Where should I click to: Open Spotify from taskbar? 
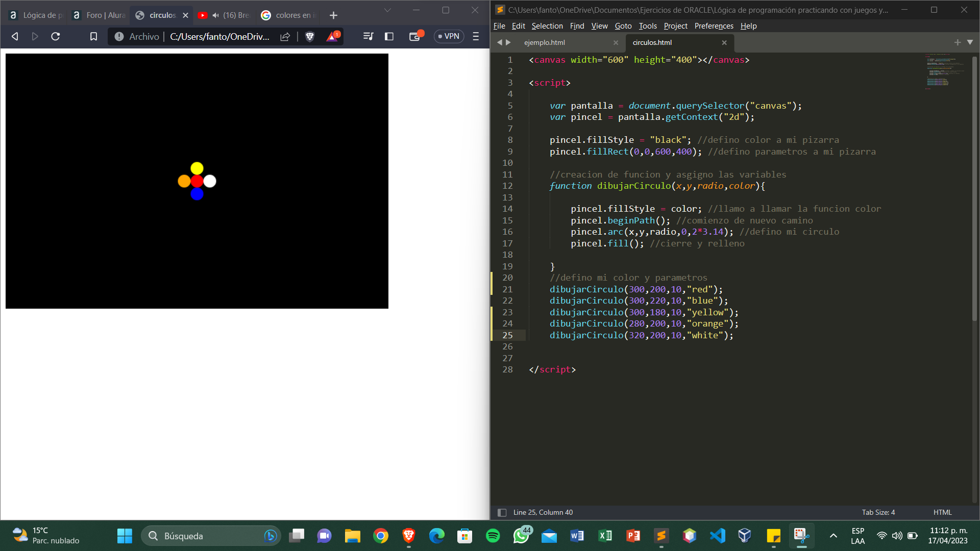click(493, 536)
